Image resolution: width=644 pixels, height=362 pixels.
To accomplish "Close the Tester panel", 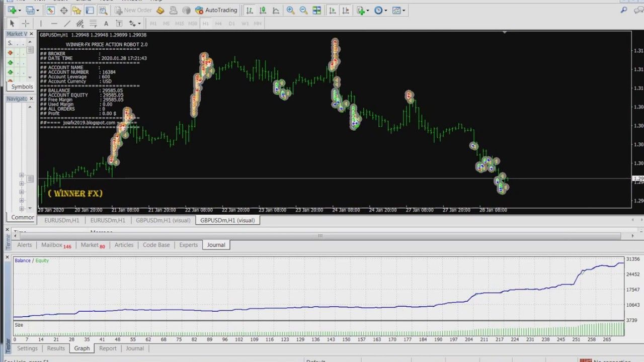I will point(7,257).
